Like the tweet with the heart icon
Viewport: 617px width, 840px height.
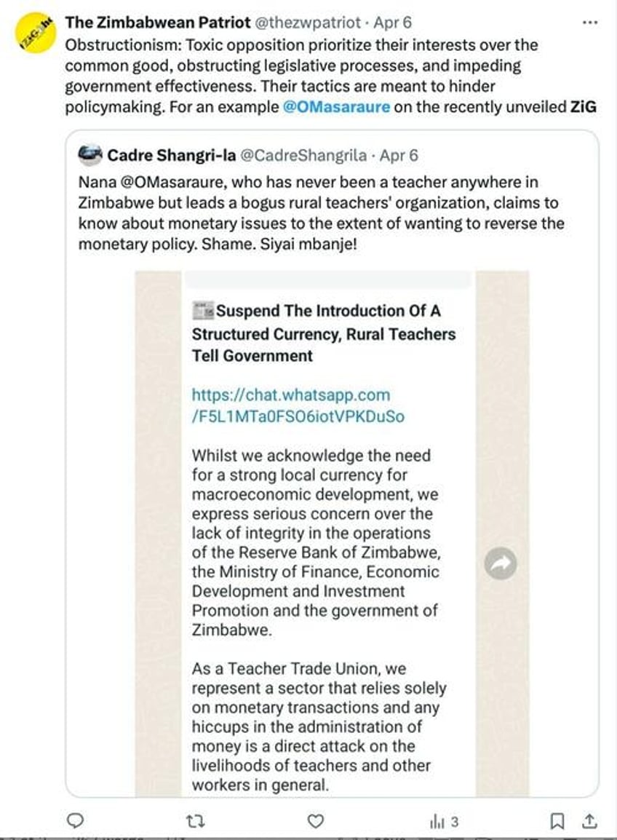[316, 821]
